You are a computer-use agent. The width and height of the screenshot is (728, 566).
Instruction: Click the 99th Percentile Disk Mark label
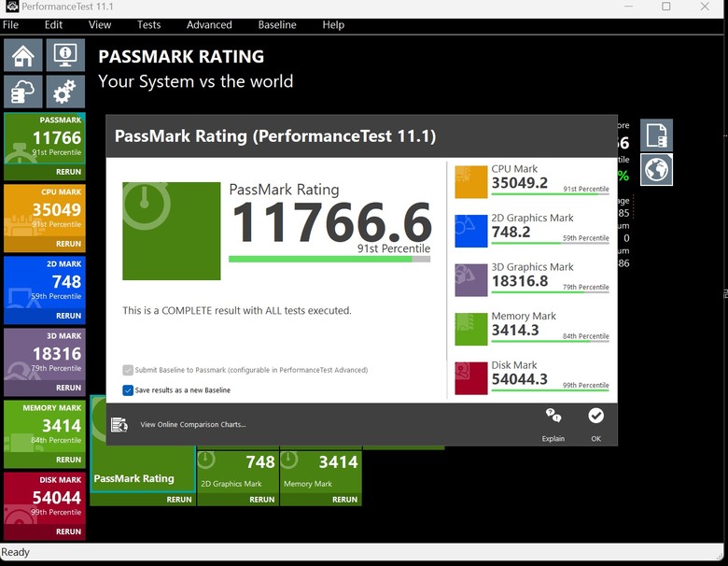[x=585, y=385]
